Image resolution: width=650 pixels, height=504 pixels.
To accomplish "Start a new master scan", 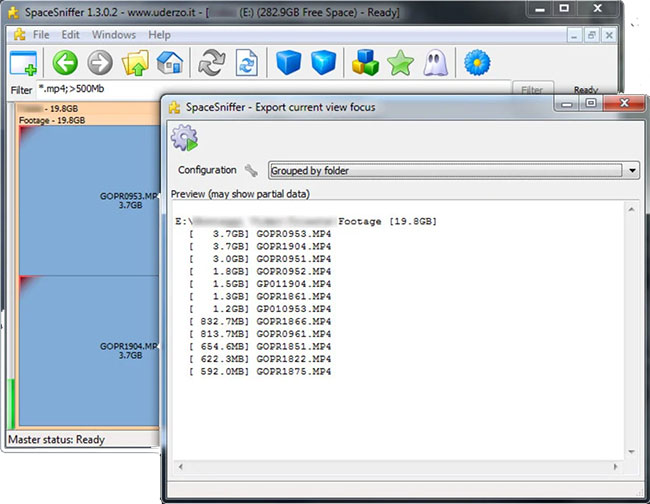I will click(212, 63).
